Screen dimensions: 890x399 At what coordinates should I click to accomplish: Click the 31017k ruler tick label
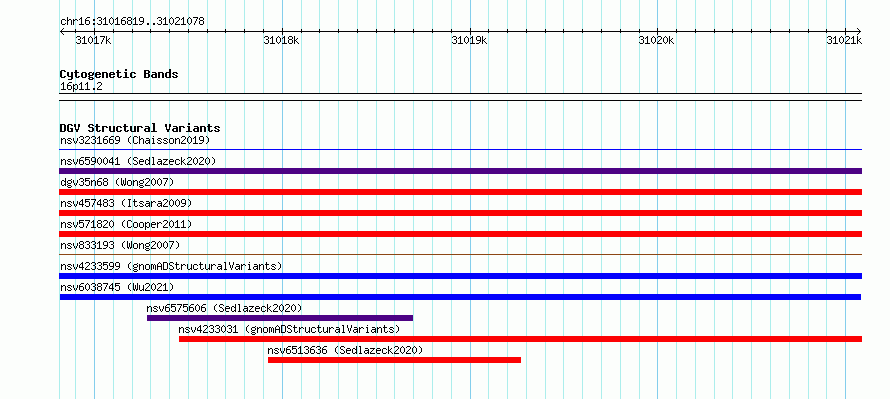(x=93, y=40)
